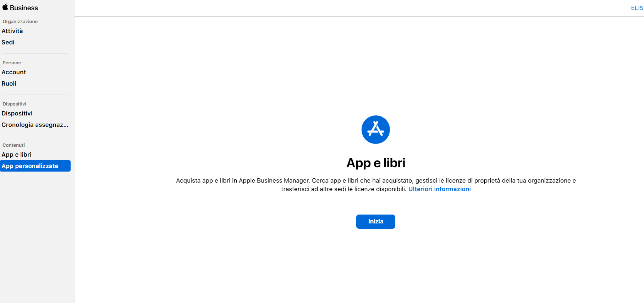Screen dimensions: 644x303
Task: Select App personalizzate item
Action: click(x=35, y=166)
